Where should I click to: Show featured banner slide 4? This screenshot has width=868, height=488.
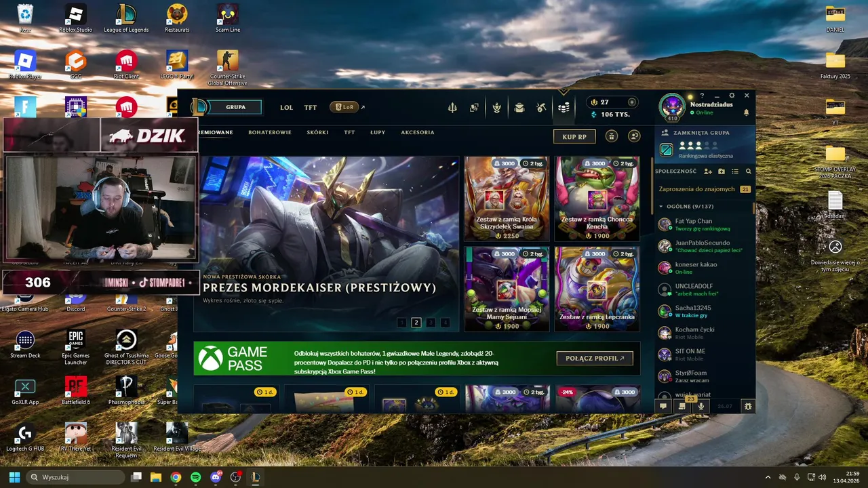(445, 323)
